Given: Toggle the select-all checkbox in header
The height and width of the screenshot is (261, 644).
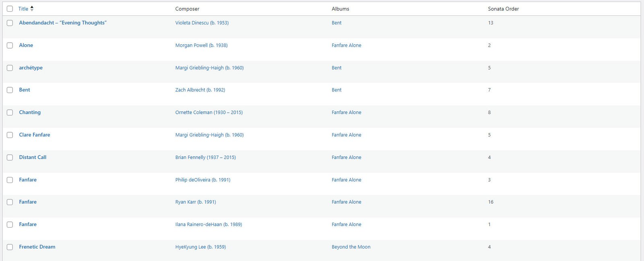Looking at the screenshot, I should click(10, 9).
